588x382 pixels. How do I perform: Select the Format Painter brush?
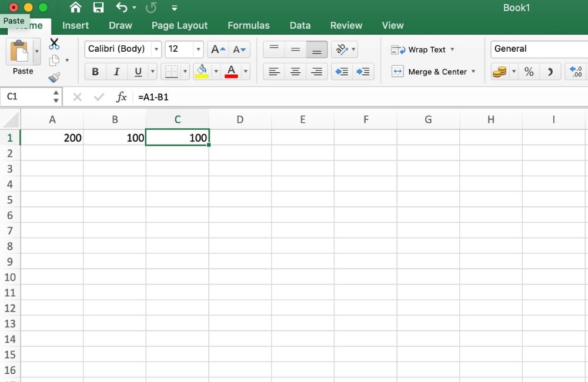click(54, 77)
